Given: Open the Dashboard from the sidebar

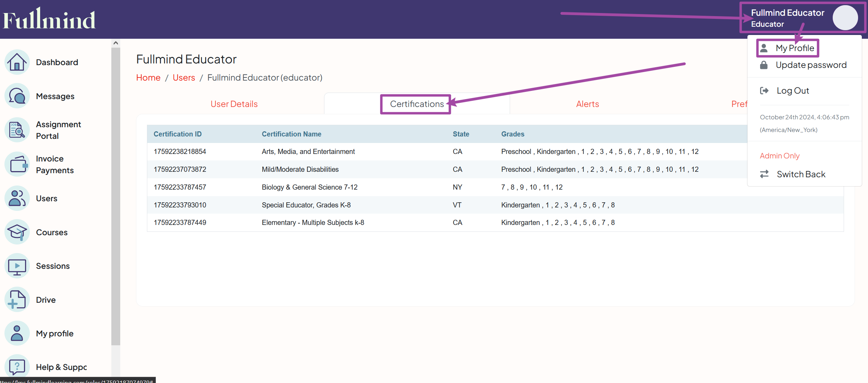Looking at the screenshot, I should [57, 62].
